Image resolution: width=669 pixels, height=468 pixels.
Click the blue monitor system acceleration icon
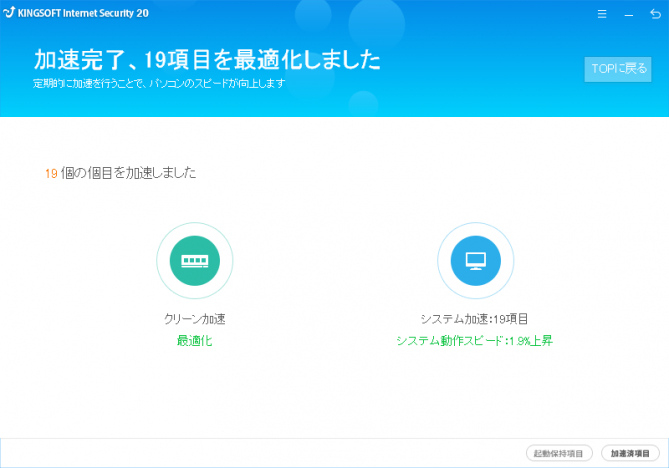point(475,260)
